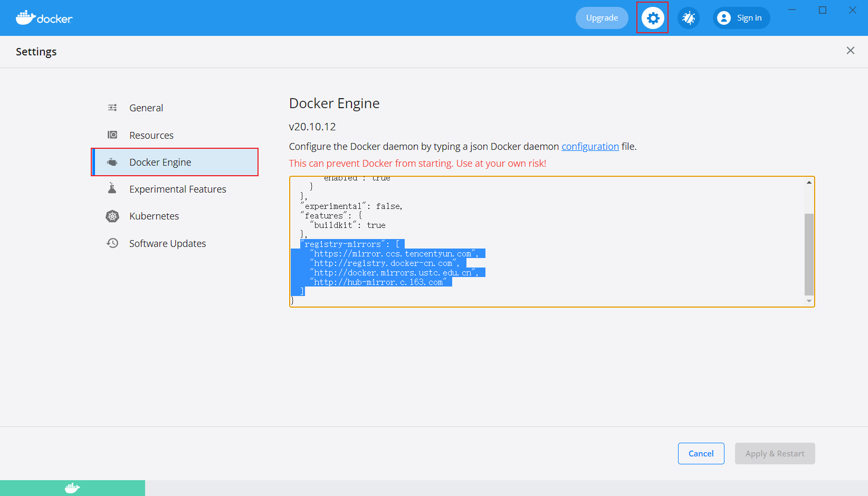
Task: Click the "buildkit": true line
Action: coord(348,225)
